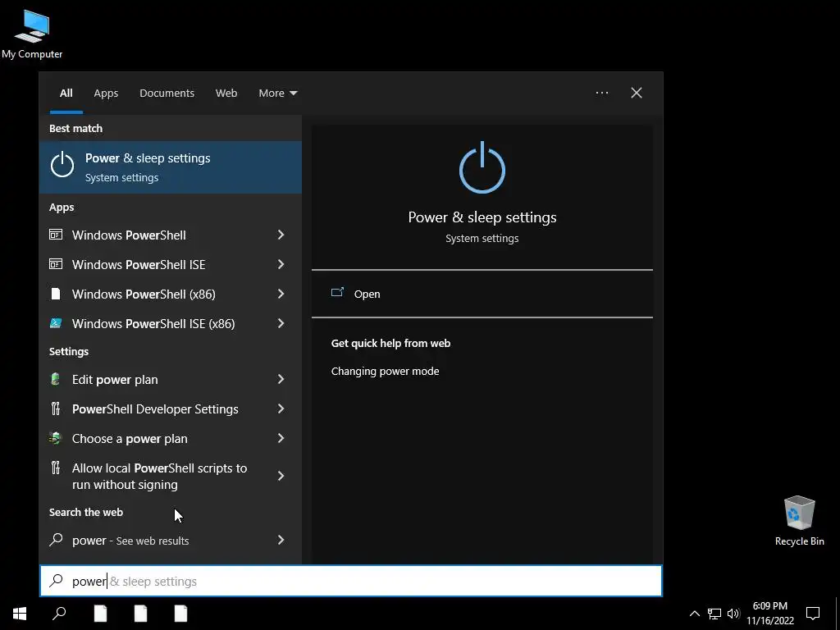840x630 pixels.
Task: Click in the search box containing power
Action: (x=351, y=581)
